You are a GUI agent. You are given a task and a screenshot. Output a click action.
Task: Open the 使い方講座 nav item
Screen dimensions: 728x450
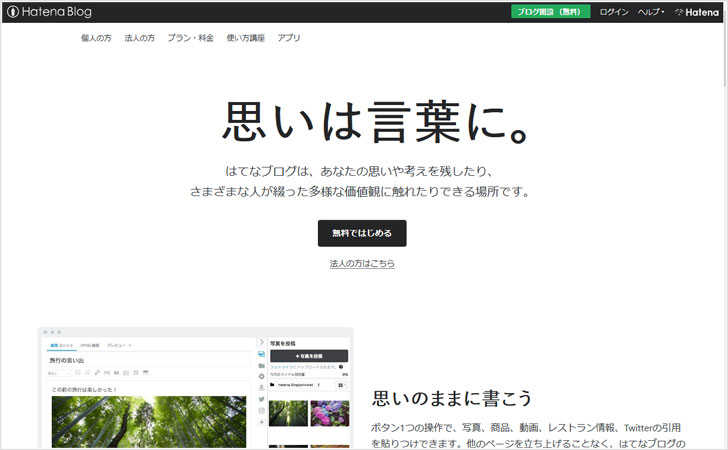(x=246, y=38)
